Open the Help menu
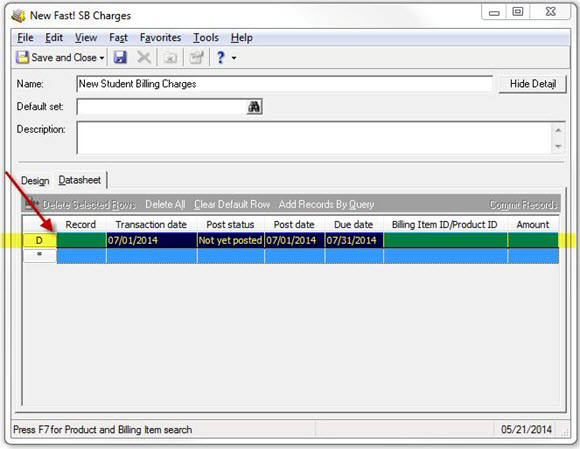The width and height of the screenshot is (580, 449). [x=242, y=37]
